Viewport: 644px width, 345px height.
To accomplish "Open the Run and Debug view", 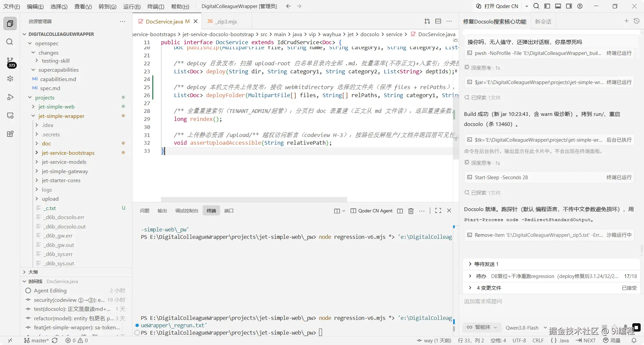I will [x=10, y=97].
